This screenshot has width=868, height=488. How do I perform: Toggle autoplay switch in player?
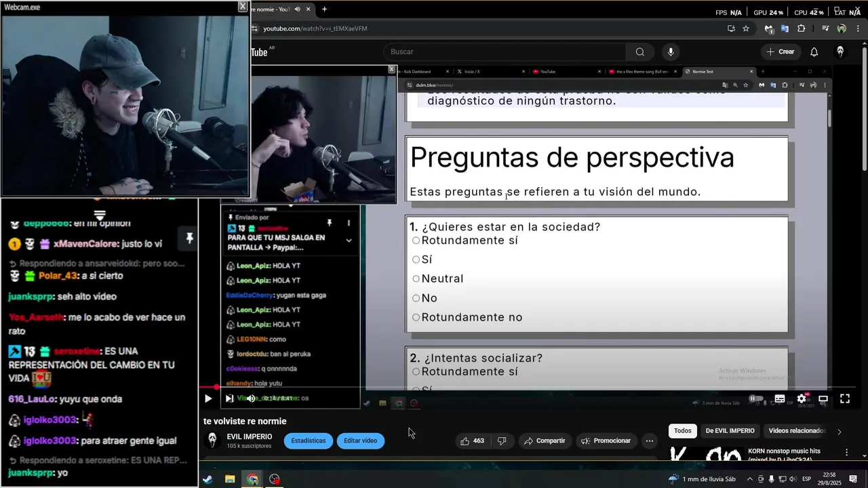click(x=755, y=399)
